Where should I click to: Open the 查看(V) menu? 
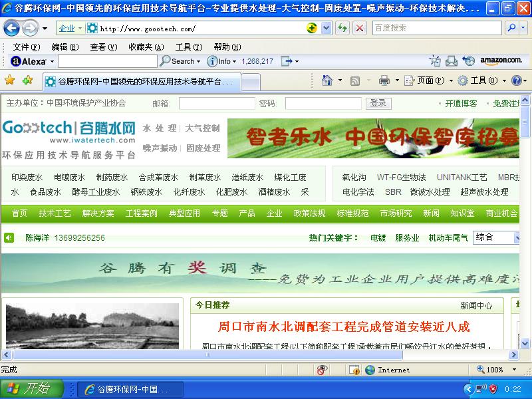click(104, 47)
